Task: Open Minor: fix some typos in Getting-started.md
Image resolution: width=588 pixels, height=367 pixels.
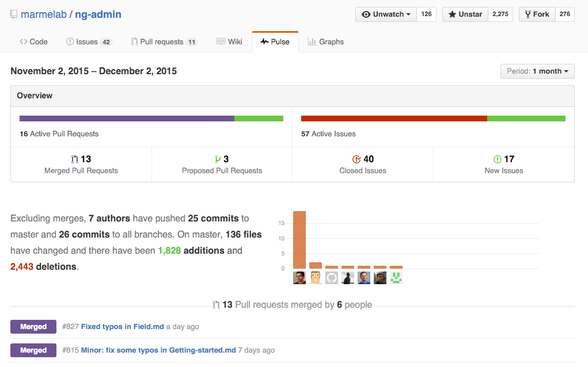Action: (158, 350)
